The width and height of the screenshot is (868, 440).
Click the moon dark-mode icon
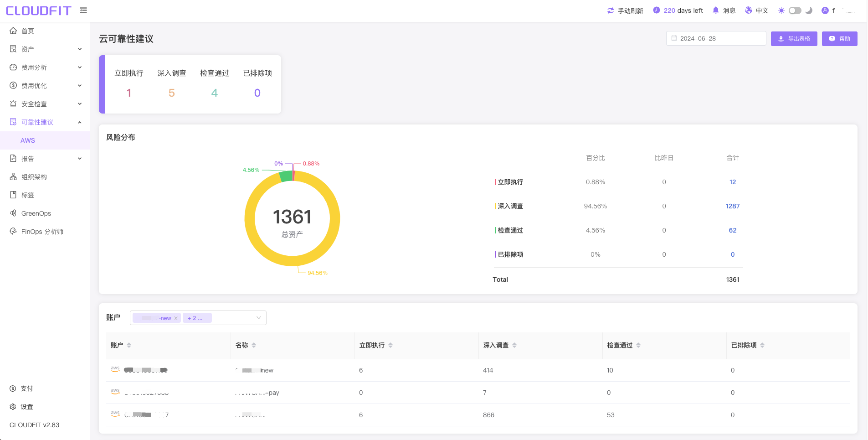click(x=809, y=10)
